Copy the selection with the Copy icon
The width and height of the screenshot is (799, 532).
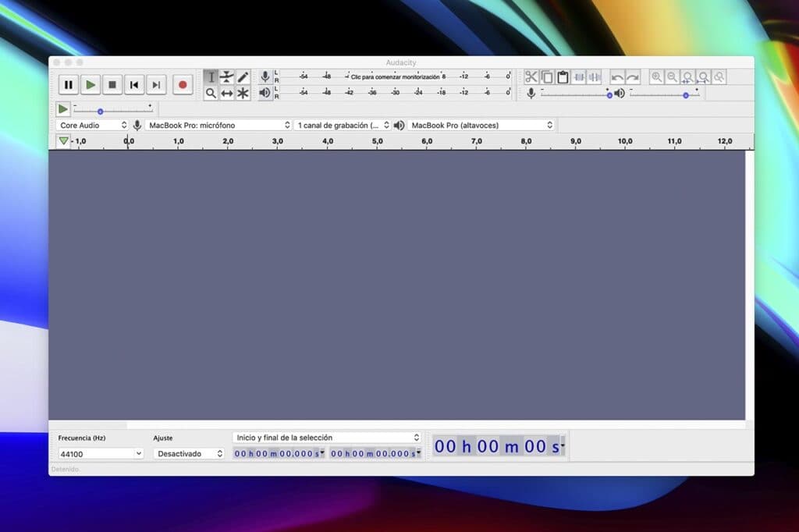click(x=547, y=77)
